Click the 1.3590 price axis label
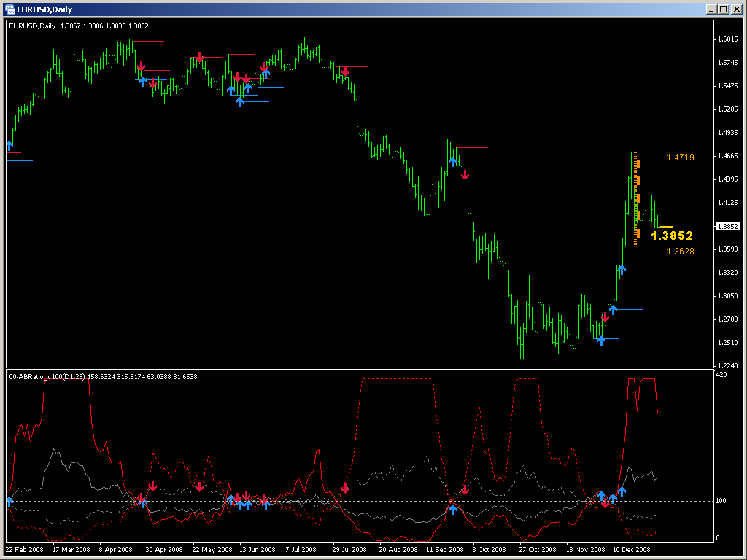 tap(728, 249)
